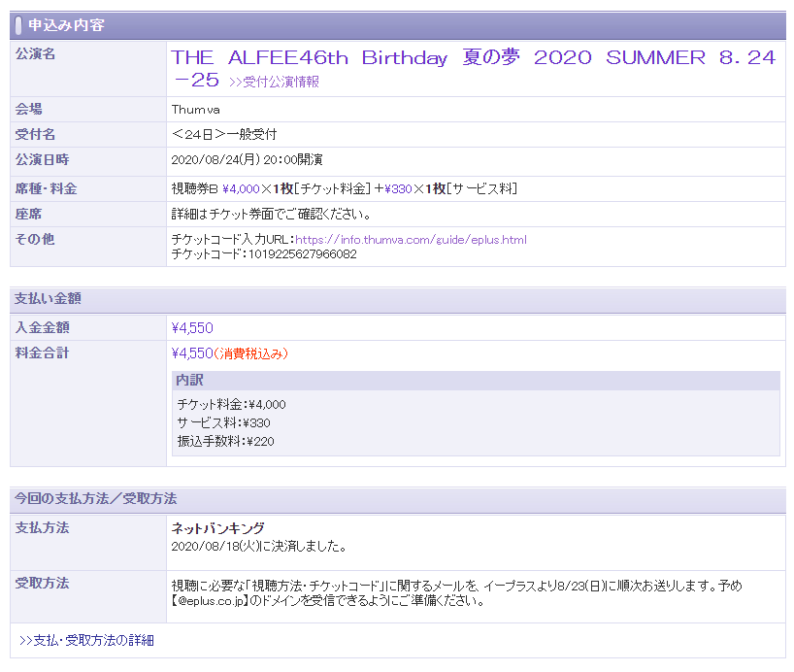Open the 支払・受取方法の詳細 link
This screenshot has width=794, height=672.
coord(86,641)
